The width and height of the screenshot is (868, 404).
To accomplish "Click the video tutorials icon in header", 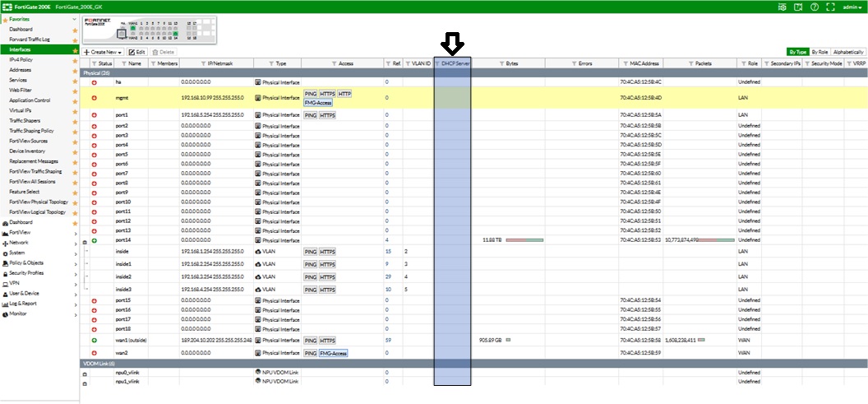I will coord(797,7).
